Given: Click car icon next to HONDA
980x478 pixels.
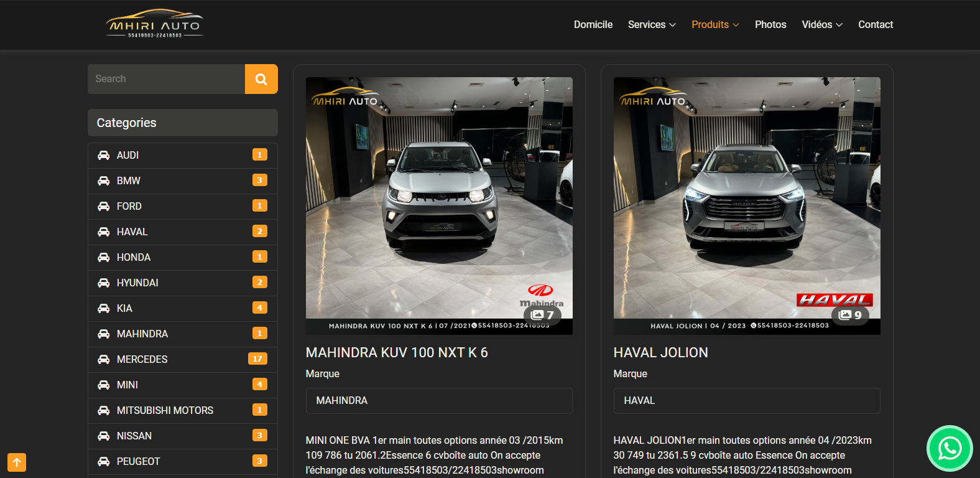Looking at the screenshot, I should tap(103, 257).
